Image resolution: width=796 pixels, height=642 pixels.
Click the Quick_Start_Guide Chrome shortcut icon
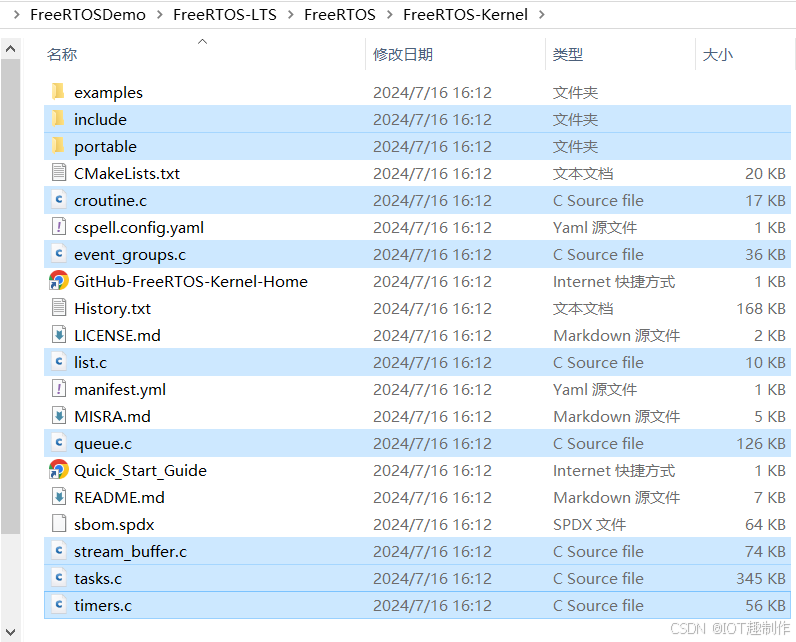(58, 469)
